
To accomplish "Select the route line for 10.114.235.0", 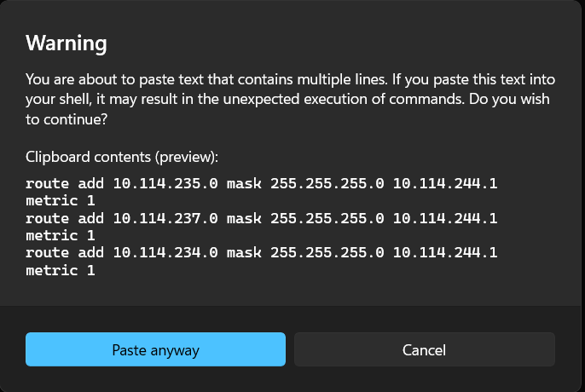I will (x=261, y=183).
